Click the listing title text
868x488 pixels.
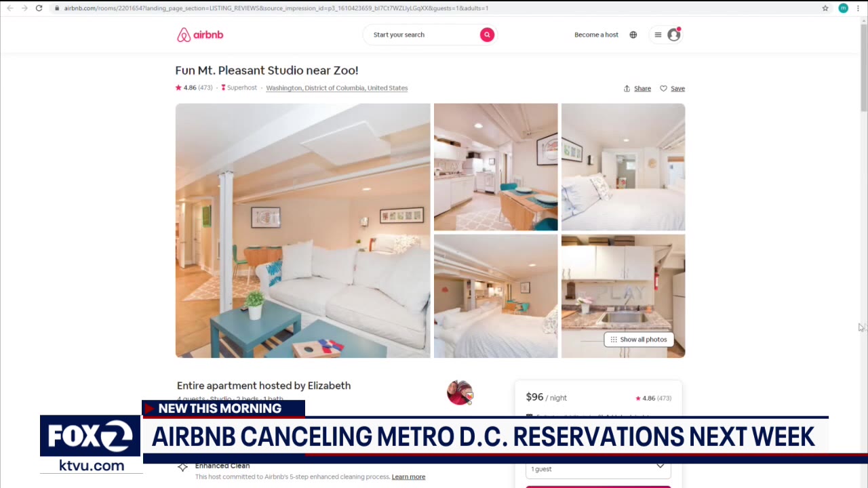click(267, 70)
